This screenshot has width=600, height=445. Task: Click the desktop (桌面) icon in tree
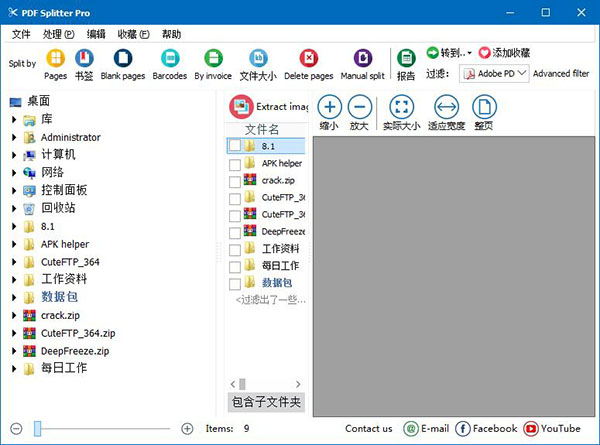[x=16, y=102]
